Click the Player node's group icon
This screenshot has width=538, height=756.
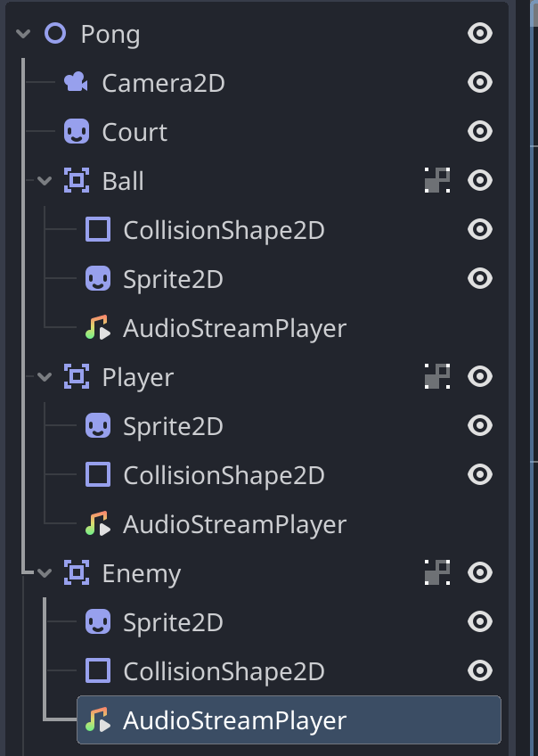pos(436,377)
